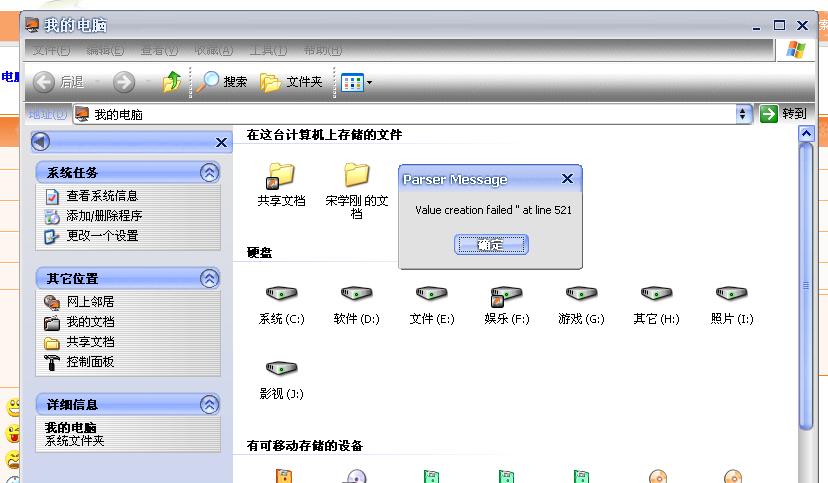Select the 系统 (C:) drive icon

click(x=281, y=293)
